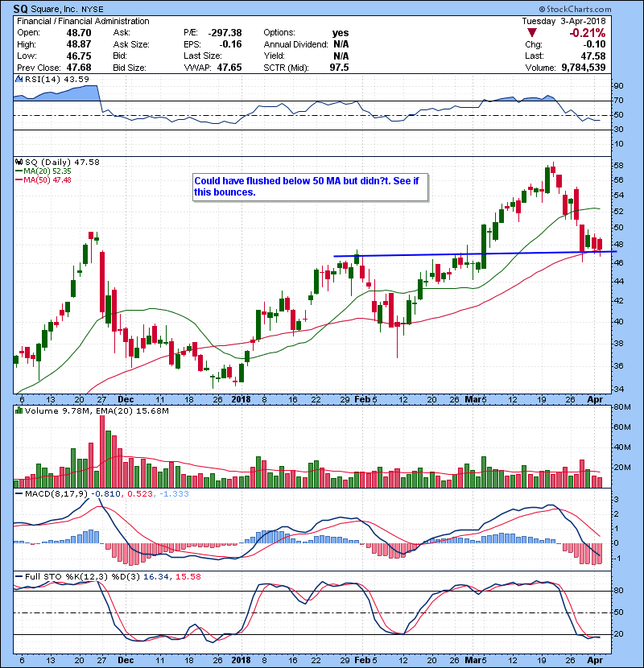The image size is (644, 668).
Task: Click the Volume 9,784,539 value in header
Action: (x=584, y=68)
